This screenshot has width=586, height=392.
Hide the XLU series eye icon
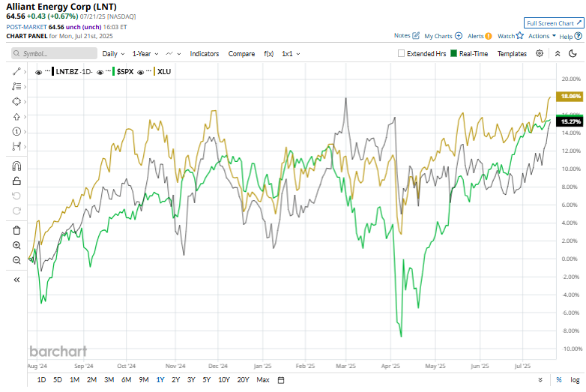141,72
